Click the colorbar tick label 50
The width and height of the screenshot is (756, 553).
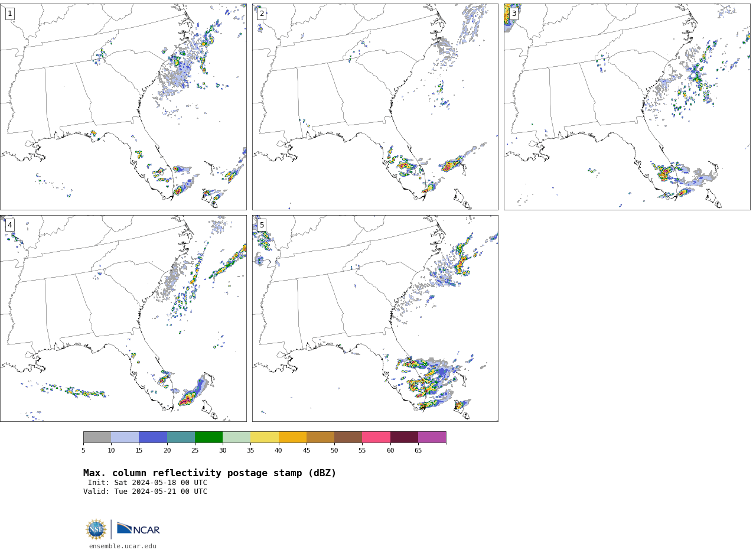coord(334,451)
